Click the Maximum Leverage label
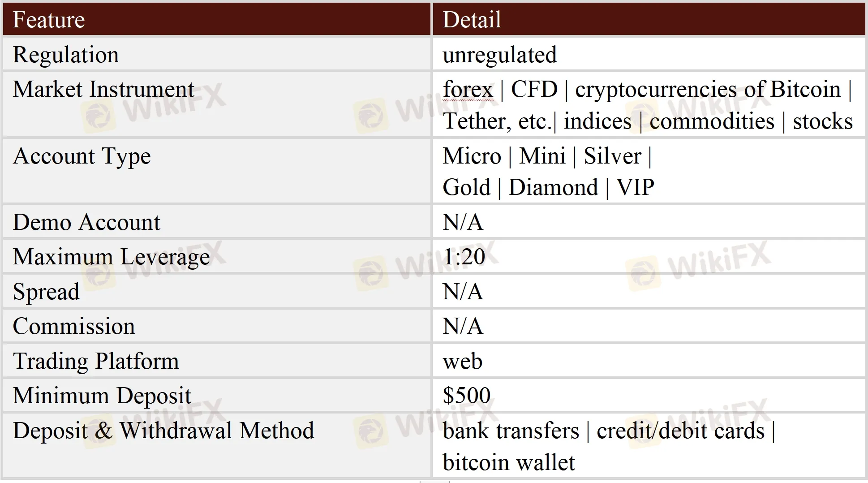Image resolution: width=868 pixels, height=483 pixels. pyautogui.click(x=111, y=257)
